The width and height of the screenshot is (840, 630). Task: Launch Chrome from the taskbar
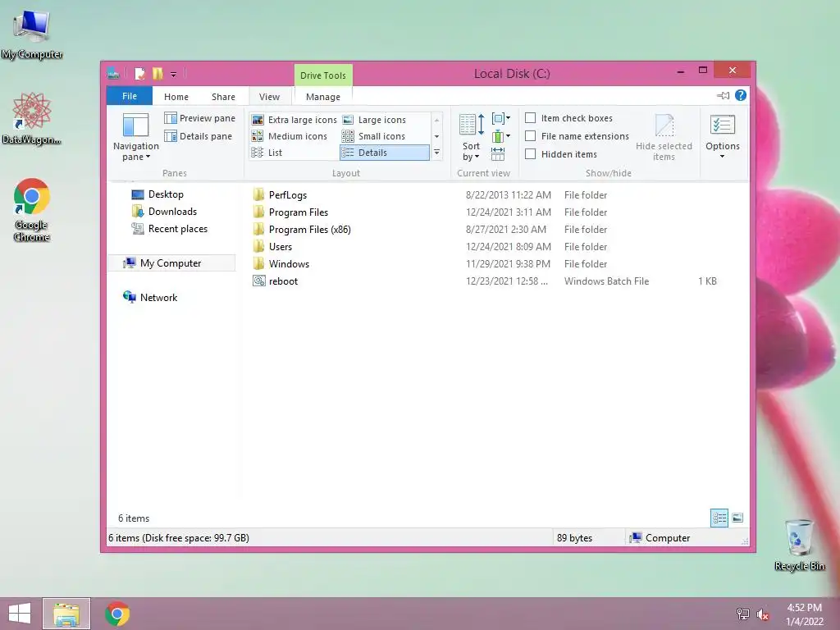click(117, 614)
